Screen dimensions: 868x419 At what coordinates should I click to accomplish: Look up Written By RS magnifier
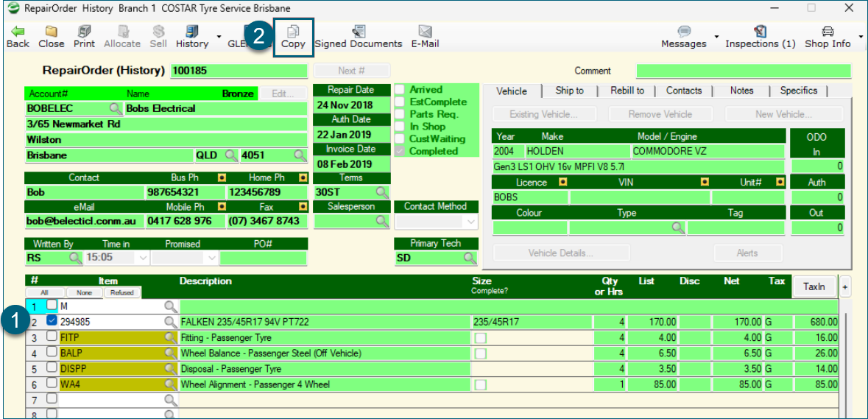(x=75, y=258)
